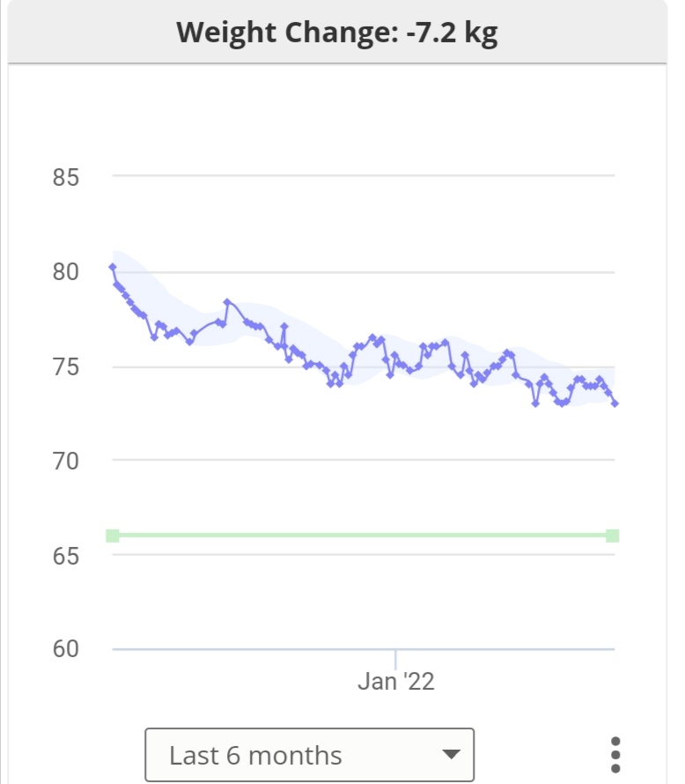Click the 60 label on the vertical axis
This screenshot has width=685, height=784.
click(x=65, y=649)
